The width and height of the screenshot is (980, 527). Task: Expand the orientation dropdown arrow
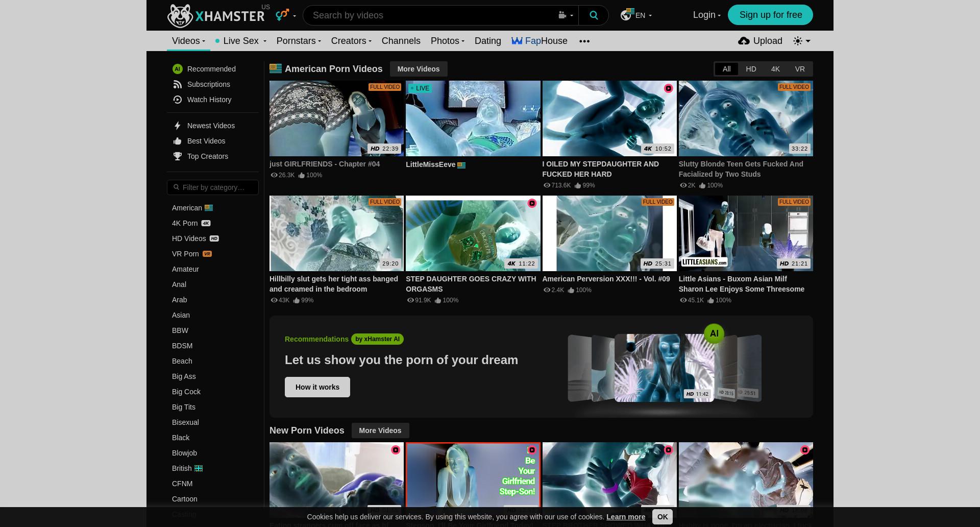tap(295, 16)
